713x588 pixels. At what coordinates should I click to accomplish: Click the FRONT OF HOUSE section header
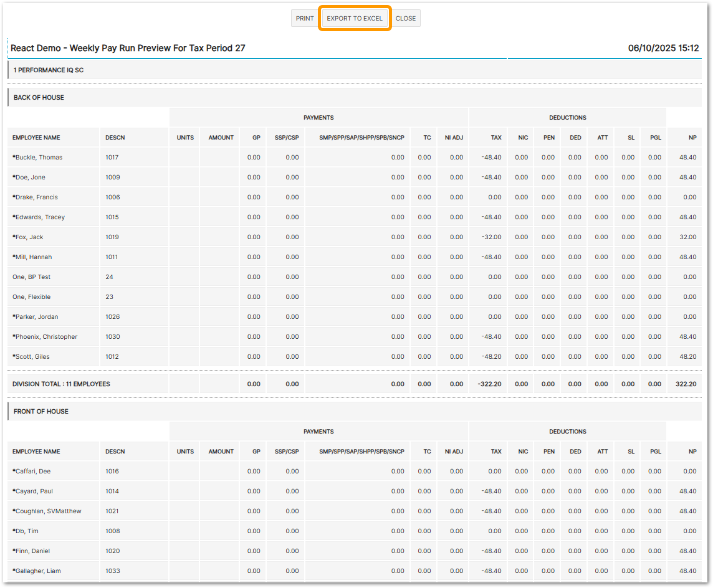point(41,412)
